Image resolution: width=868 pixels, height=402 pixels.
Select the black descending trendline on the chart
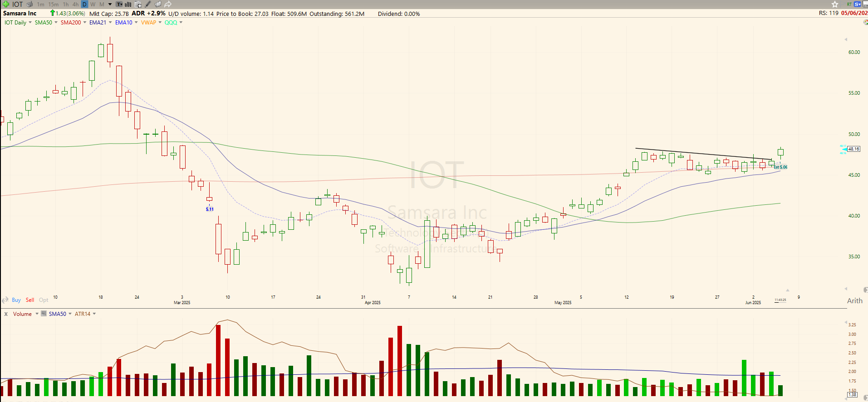pyautogui.click(x=703, y=154)
